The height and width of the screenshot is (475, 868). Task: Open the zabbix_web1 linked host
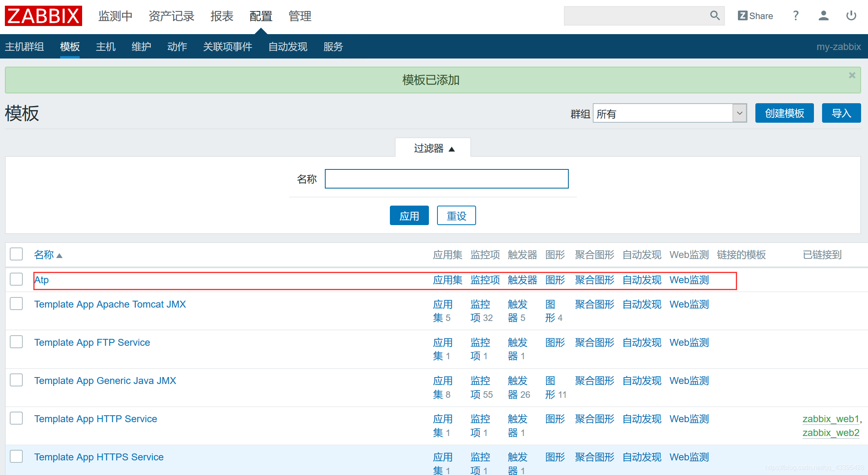(831, 419)
